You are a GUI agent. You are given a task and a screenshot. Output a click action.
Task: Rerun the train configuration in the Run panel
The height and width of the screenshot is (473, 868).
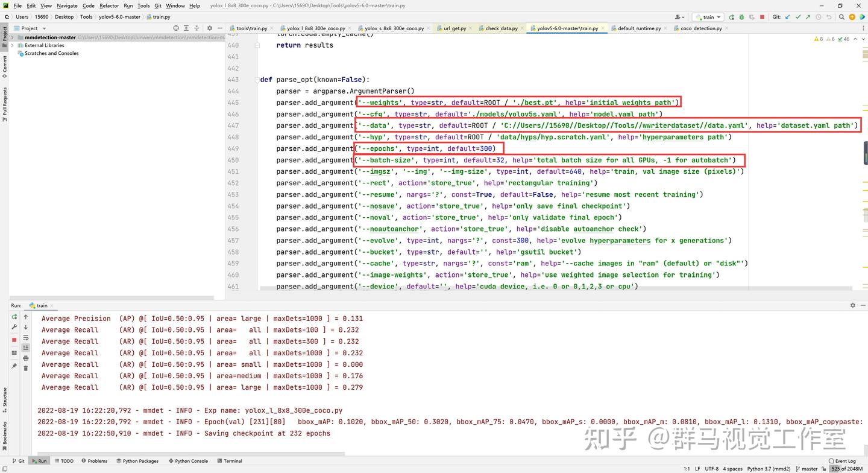[16, 316]
